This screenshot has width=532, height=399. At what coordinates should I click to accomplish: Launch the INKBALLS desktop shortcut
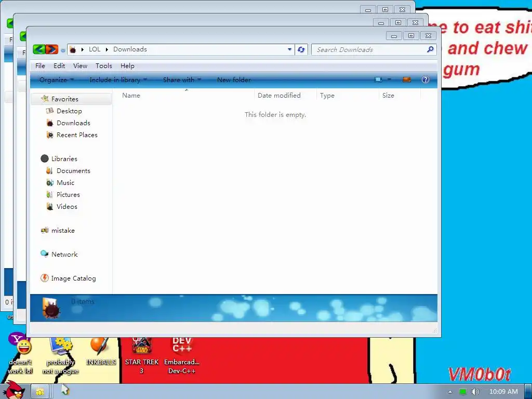pyautogui.click(x=101, y=352)
